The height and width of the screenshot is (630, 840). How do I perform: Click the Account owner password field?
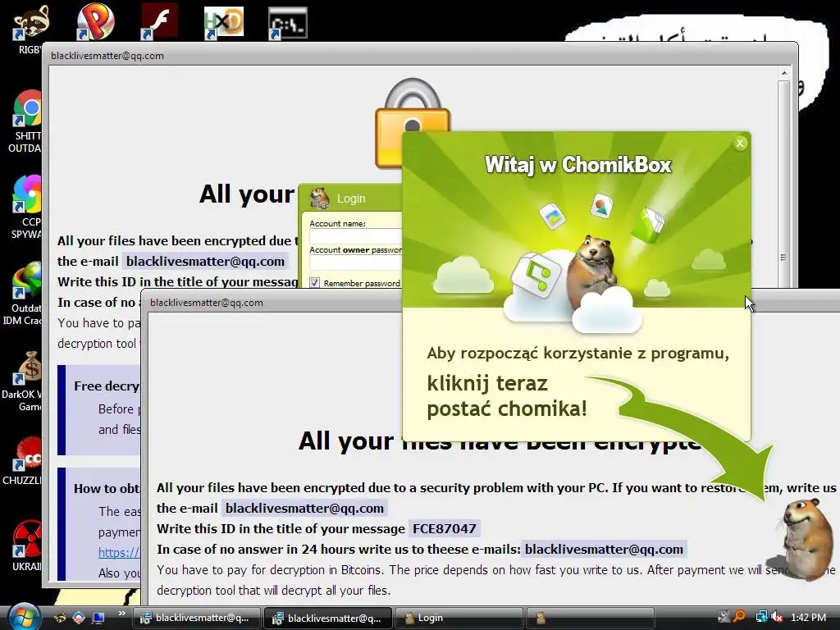click(356, 263)
